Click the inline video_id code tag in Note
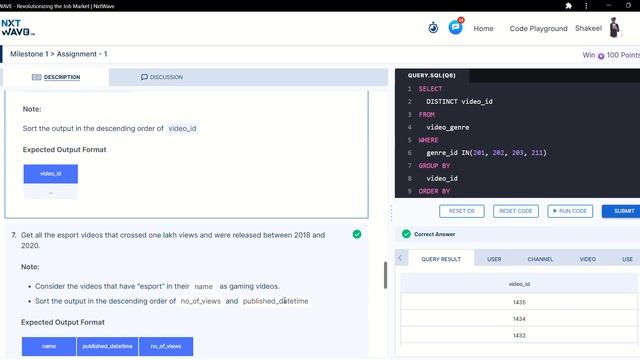The width and height of the screenshot is (640, 360). [182, 129]
